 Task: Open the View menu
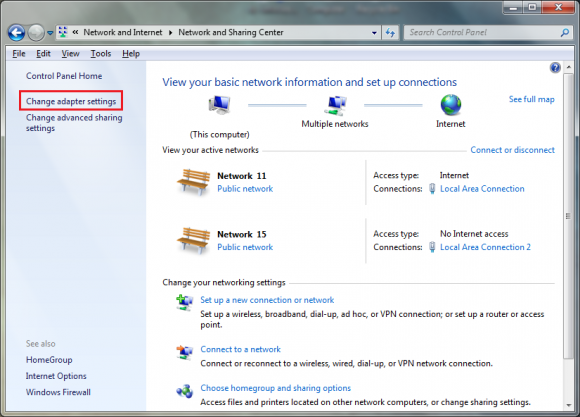[70, 54]
